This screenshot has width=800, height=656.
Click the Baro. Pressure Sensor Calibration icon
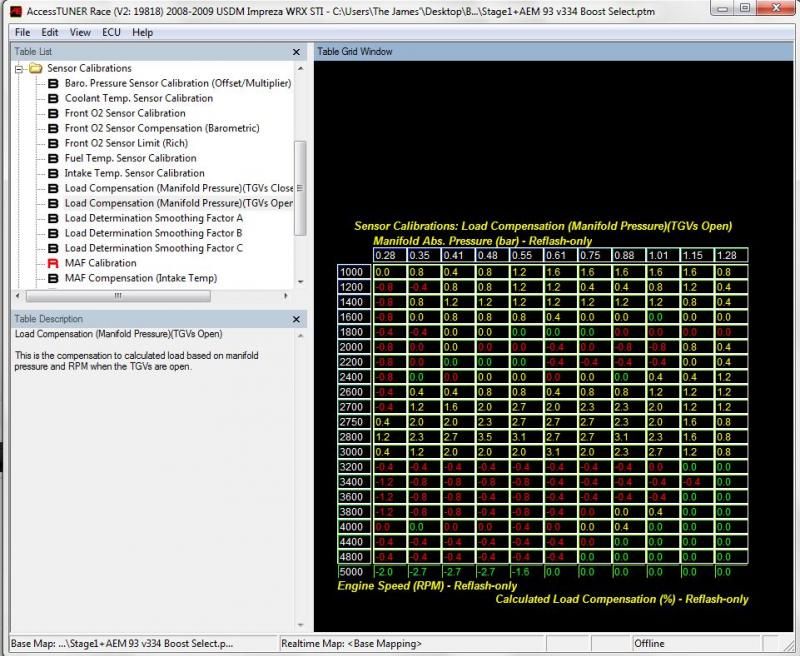click(x=54, y=83)
